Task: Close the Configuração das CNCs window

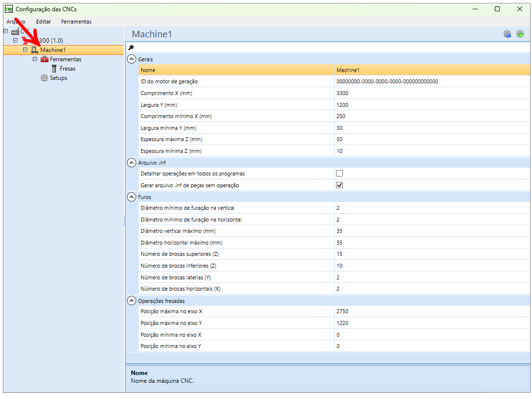Action: (519, 9)
